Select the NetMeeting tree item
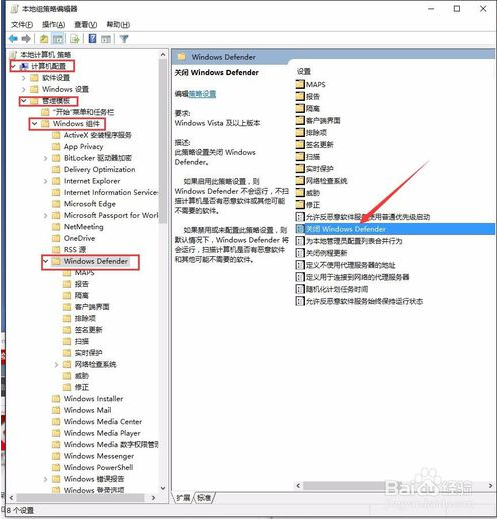The image size is (497, 519). 83,227
